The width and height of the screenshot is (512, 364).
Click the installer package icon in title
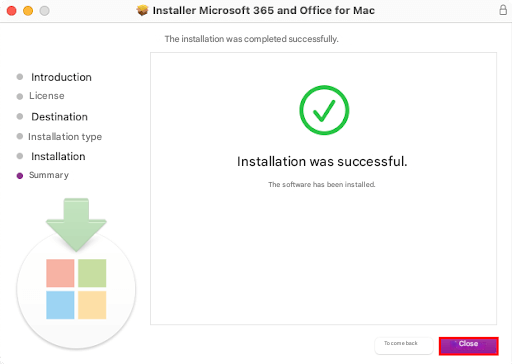142,10
